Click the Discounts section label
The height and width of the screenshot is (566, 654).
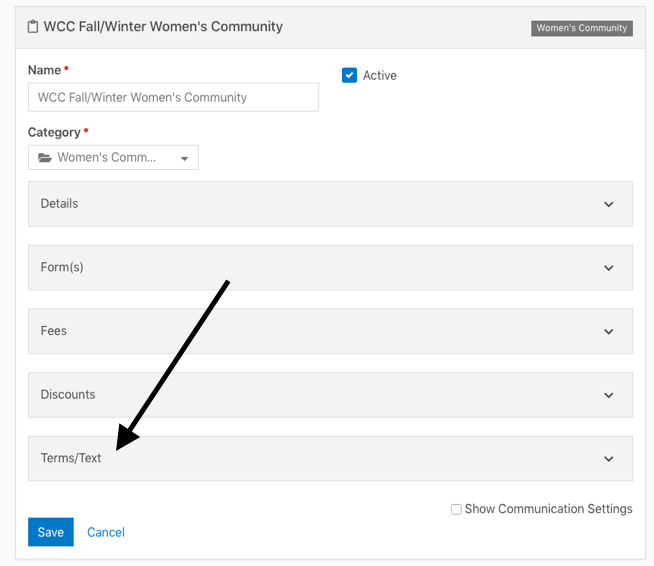click(68, 395)
